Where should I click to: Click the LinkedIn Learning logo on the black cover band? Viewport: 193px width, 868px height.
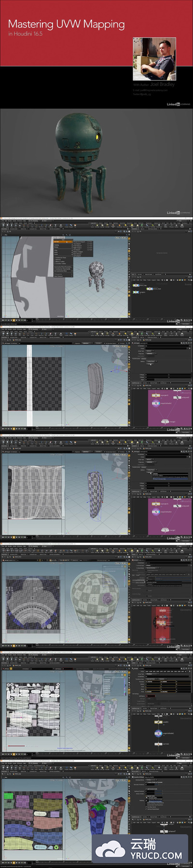click(179, 104)
